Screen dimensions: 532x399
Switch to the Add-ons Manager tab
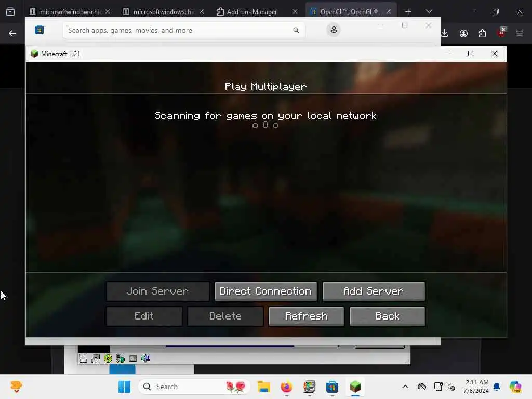click(252, 11)
